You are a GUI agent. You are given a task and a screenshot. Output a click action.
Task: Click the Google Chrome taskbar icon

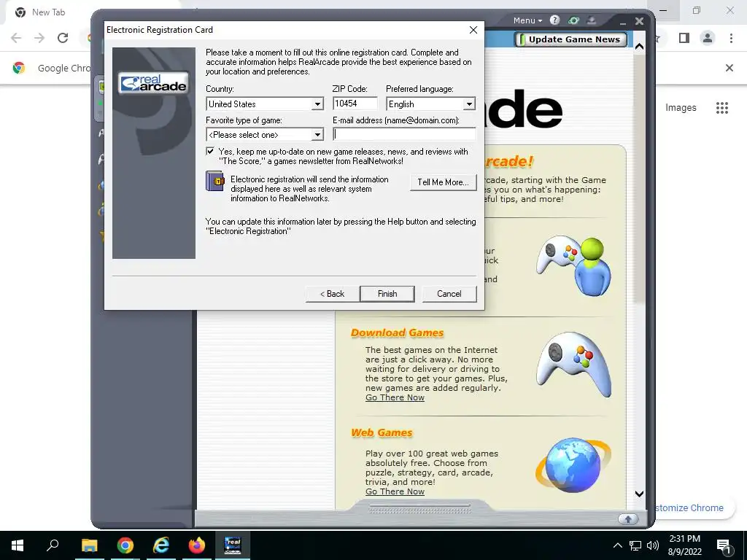pyautogui.click(x=125, y=545)
